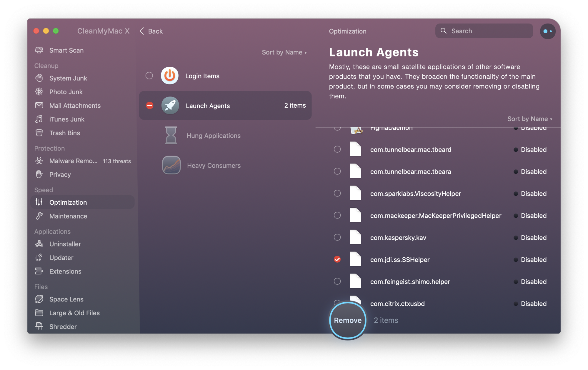This screenshot has height=370, width=588.
Task: Click the Mail Attachments envelope icon
Action: tap(39, 105)
